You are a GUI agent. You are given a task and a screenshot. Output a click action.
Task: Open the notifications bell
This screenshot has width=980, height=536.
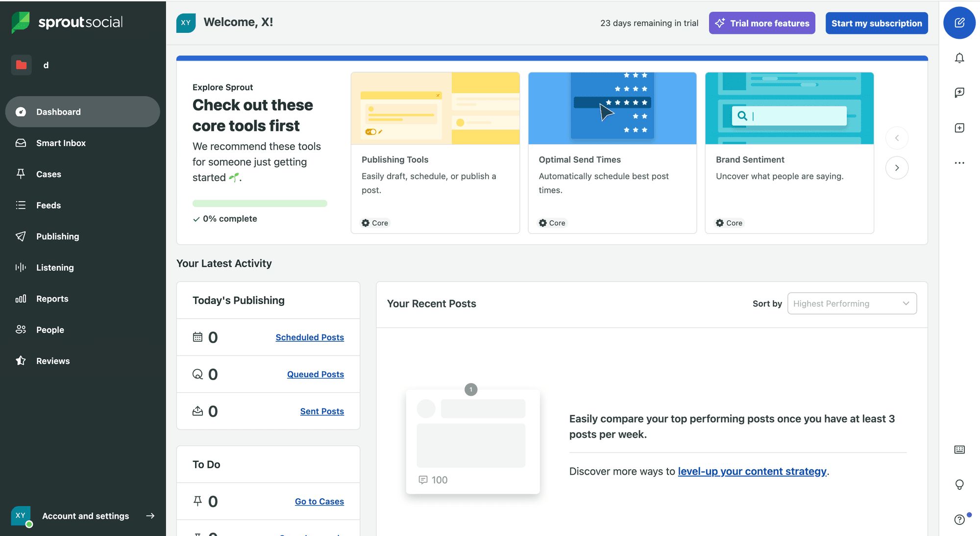click(x=959, y=58)
